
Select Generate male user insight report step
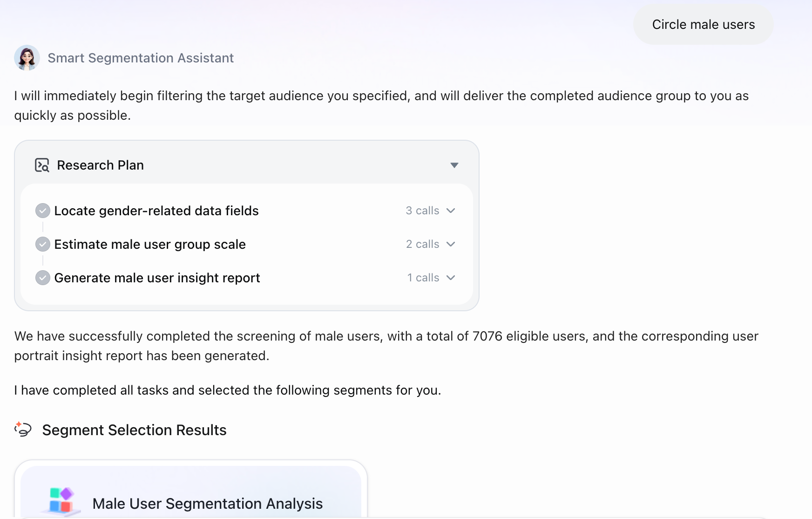(247, 278)
